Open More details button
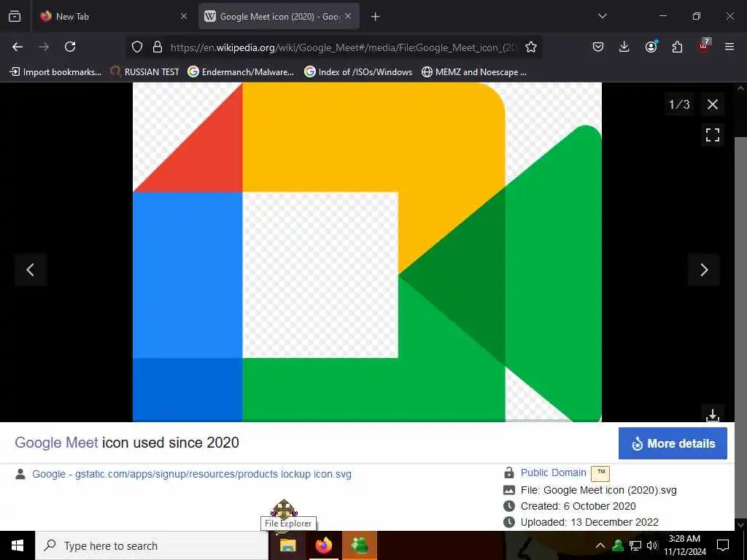Image resolution: width=747 pixels, height=560 pixels. [x=673, y=443]
